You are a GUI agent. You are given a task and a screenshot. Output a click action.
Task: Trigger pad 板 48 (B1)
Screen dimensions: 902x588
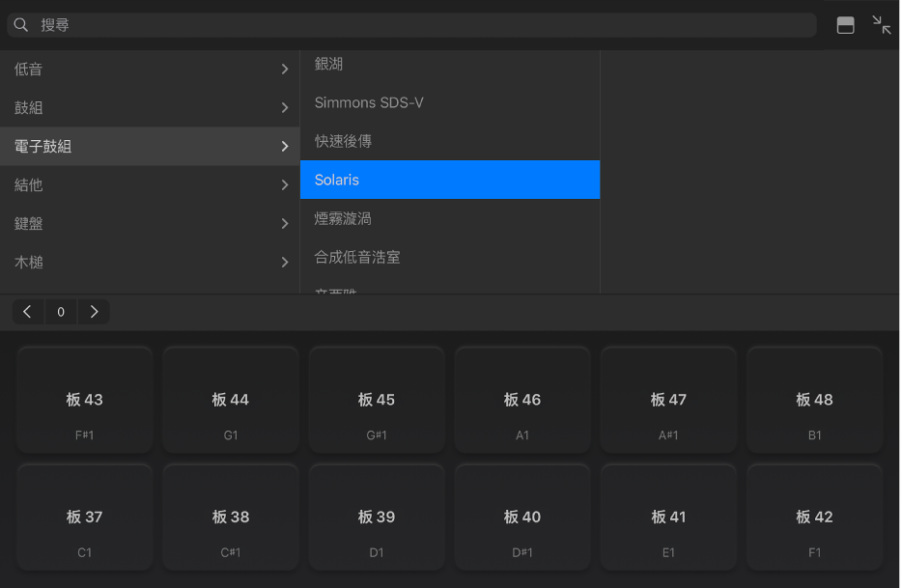click(x=814, y=399)
